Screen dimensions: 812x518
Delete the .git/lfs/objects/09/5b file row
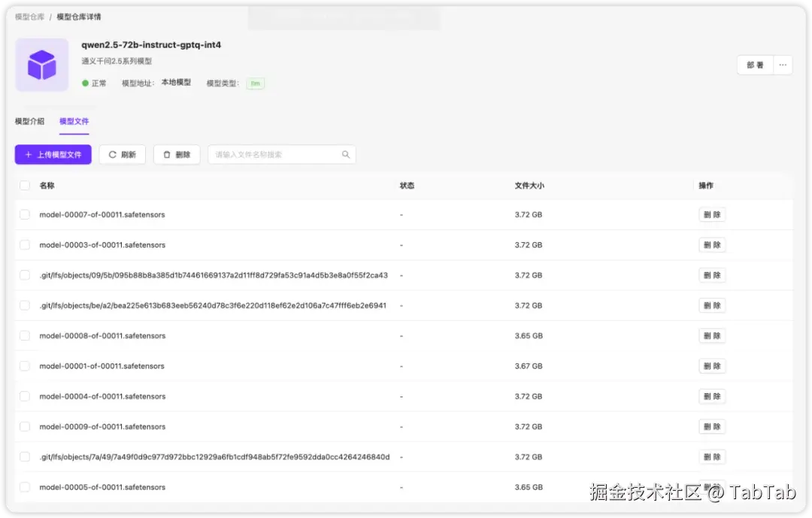point(712,275)
